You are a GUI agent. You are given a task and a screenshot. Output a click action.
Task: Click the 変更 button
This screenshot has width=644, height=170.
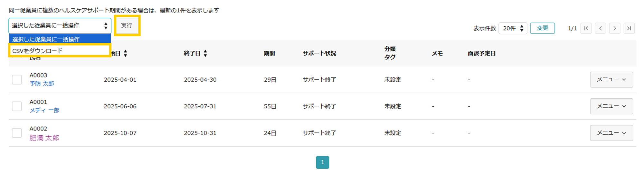tap(542, 28)
